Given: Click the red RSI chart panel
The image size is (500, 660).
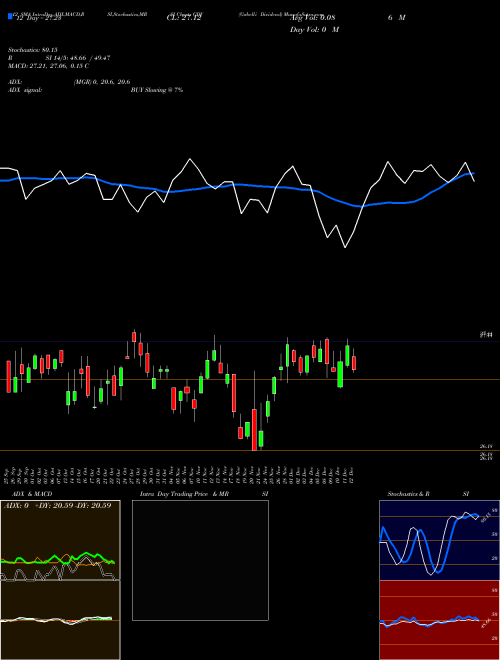Looking at the screenshot, I should (x=439, y=620).
